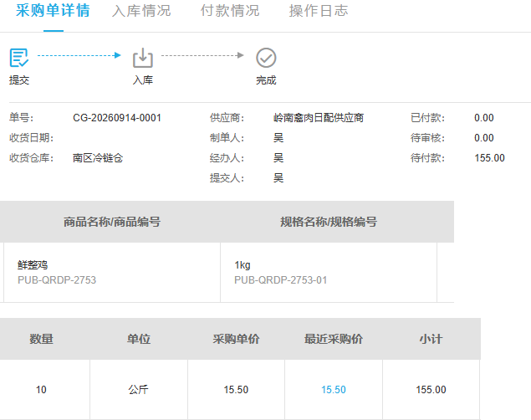Click the 制单人 value 吴
531x420 pixels.
click(x=278, y=138)
